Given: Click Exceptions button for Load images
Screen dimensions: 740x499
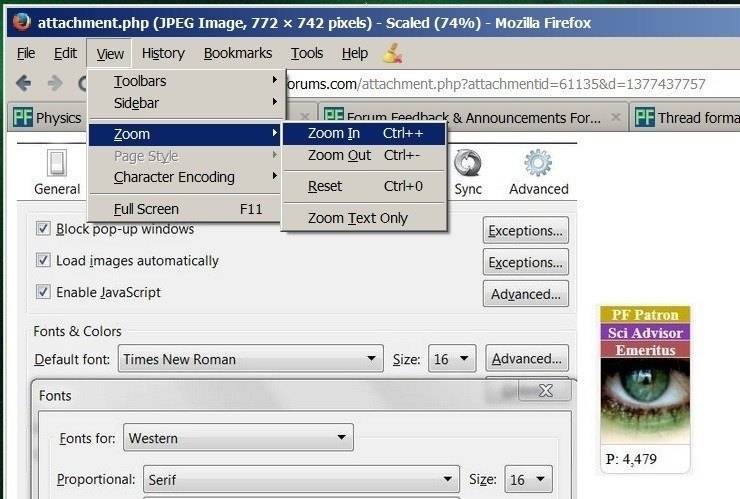Looking at the screenshot, I should (x=526, y=262).
